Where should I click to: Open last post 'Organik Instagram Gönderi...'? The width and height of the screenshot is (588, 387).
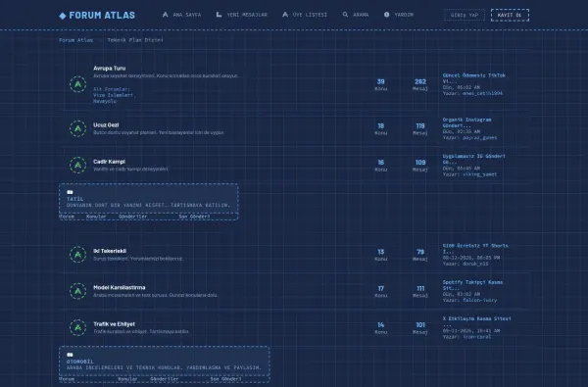click(466, 122)
